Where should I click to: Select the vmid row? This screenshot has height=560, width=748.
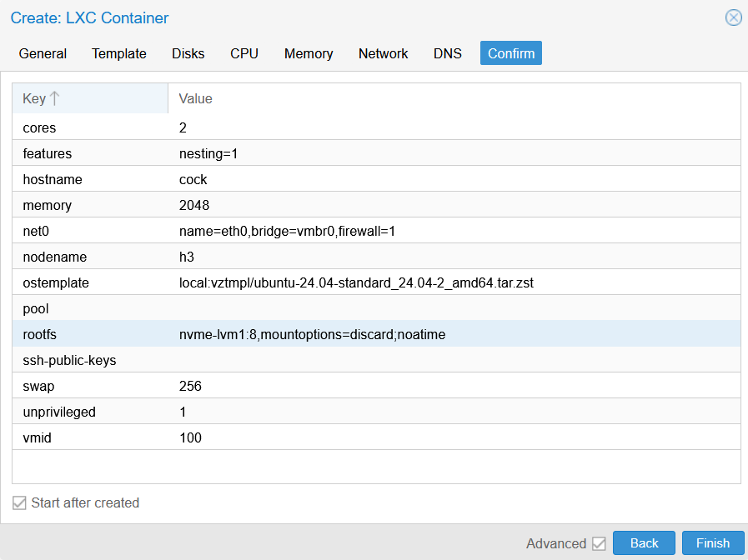point(376,437)
